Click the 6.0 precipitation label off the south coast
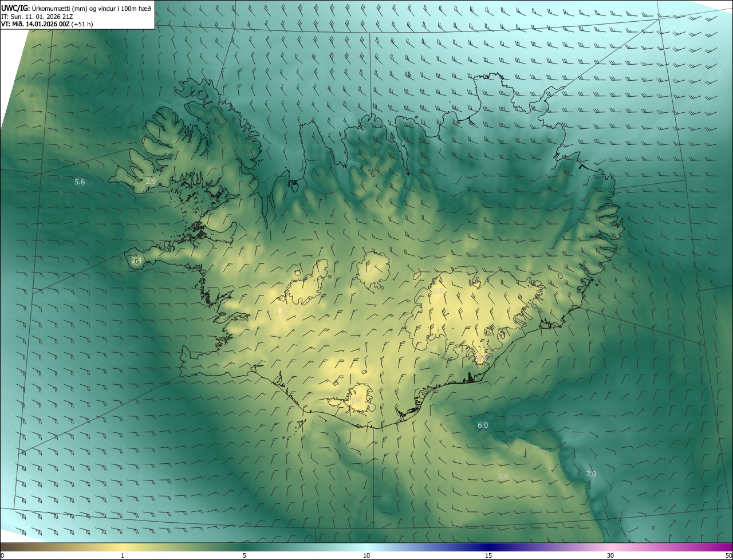Screen dimensions: 733x560 tap(483, 425)
